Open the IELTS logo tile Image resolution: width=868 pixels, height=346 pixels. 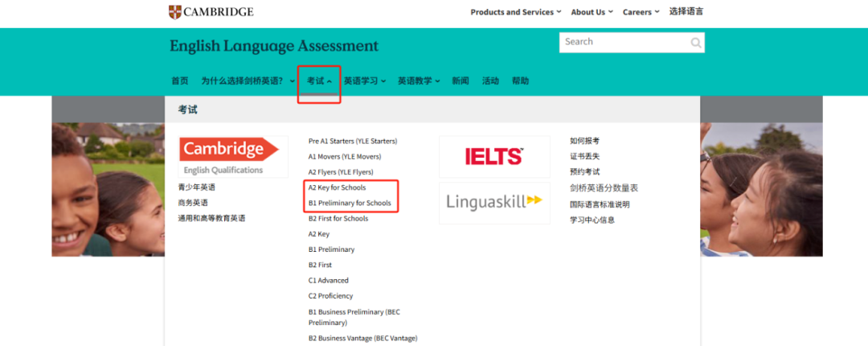(494, 156)
